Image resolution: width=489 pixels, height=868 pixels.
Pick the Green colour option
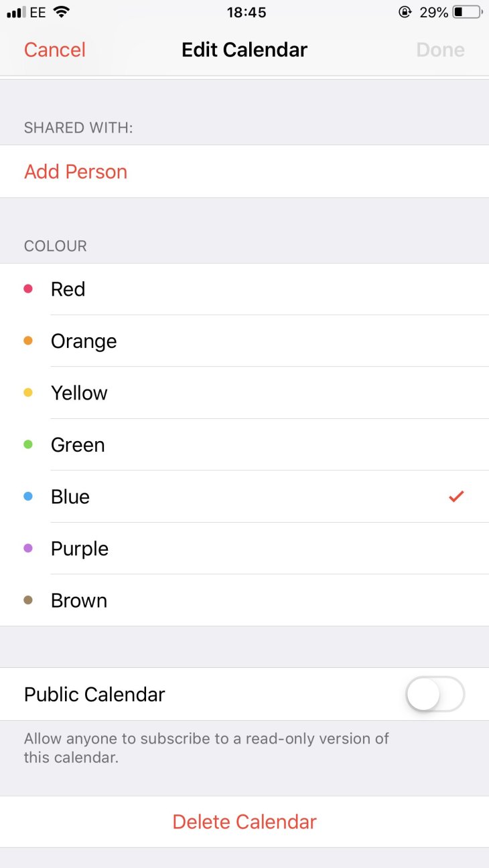point(244,444)
